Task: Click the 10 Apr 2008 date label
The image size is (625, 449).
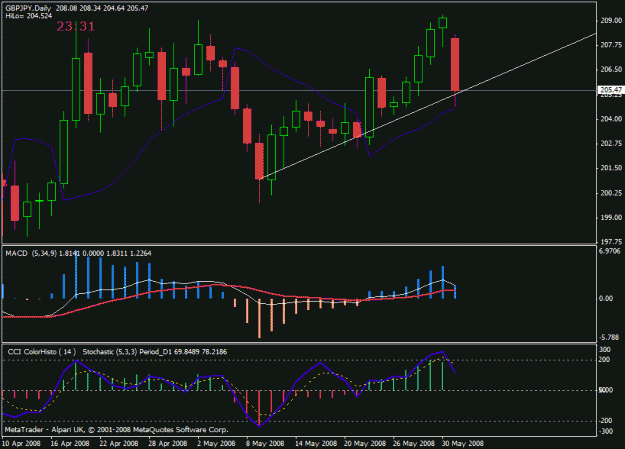Action: [22, 443]
